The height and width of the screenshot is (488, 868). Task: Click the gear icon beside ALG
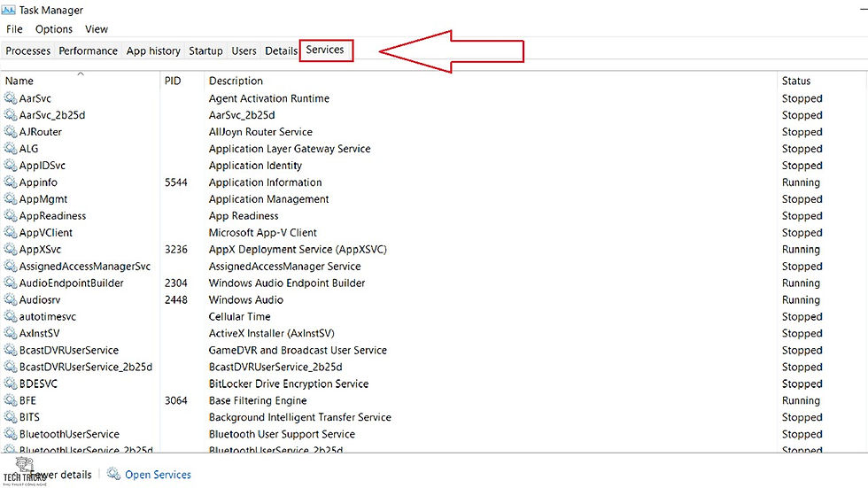coord(11,148)
